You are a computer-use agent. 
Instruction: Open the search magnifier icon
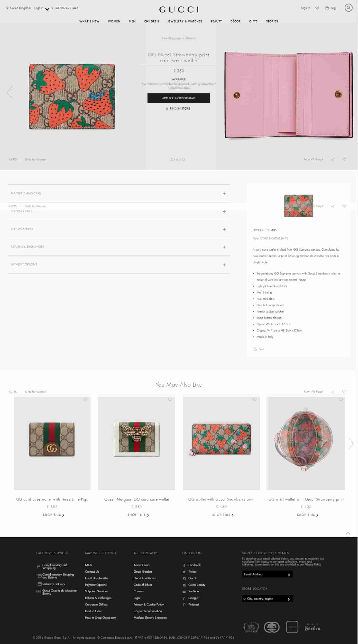[x=348, y=8]
